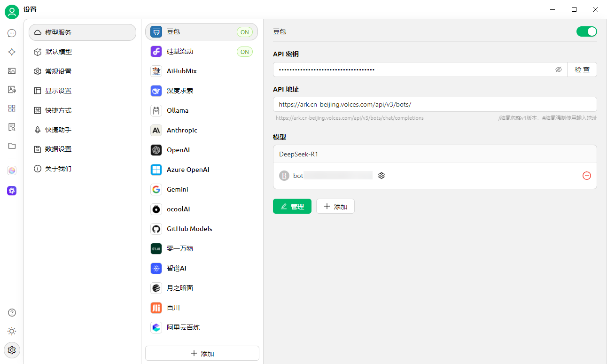This screenshot has height=364, width=607.
Task: Open the purple pinned app icon
Action: tap(12, 190)
